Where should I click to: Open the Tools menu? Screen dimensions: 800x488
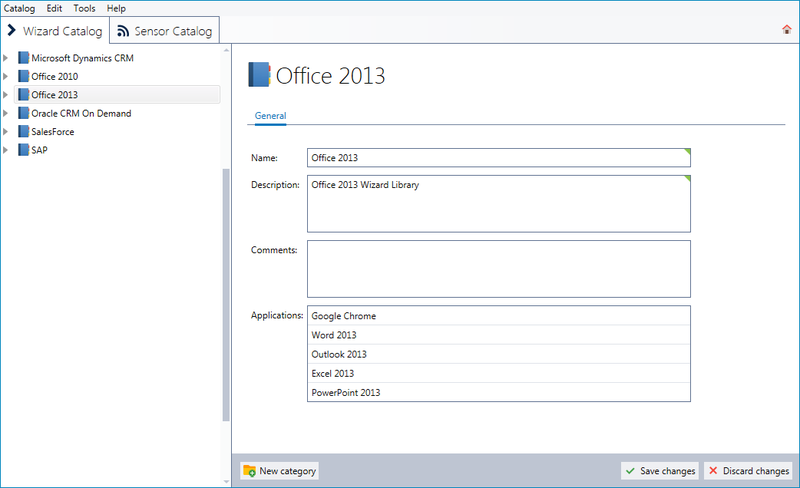tap(84, 8)
